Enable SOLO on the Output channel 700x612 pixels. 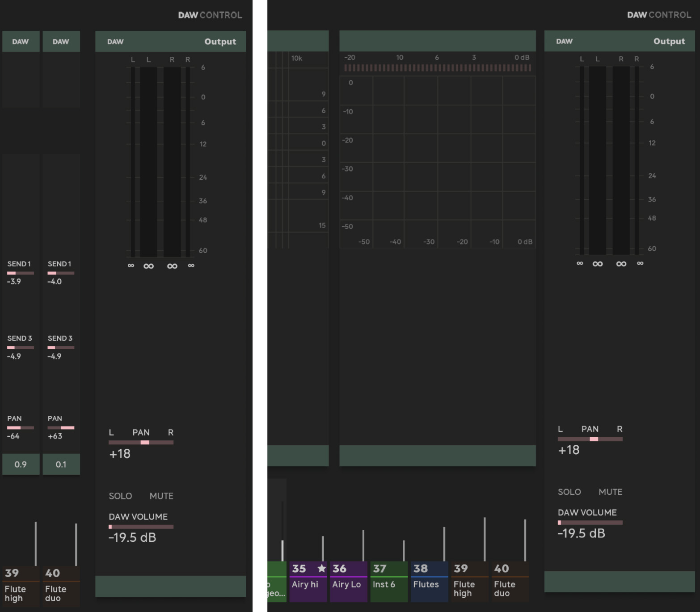[x=119, y=496]
